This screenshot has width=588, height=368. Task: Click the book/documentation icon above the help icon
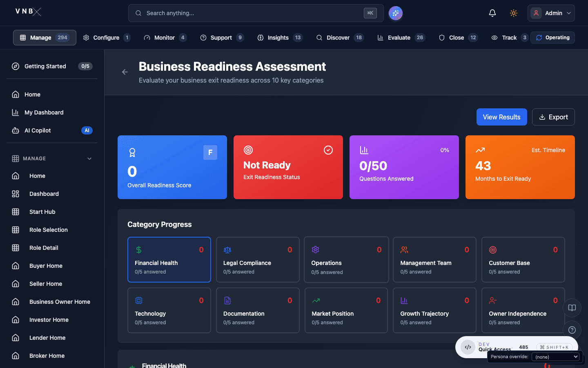tap(572, 308)
